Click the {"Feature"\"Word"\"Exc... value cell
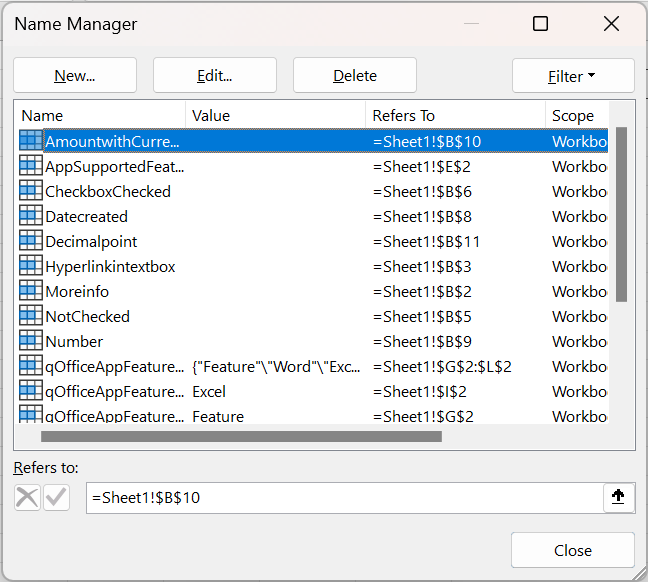This screenshot has height=582, width=648. click(x=276, y=367)
